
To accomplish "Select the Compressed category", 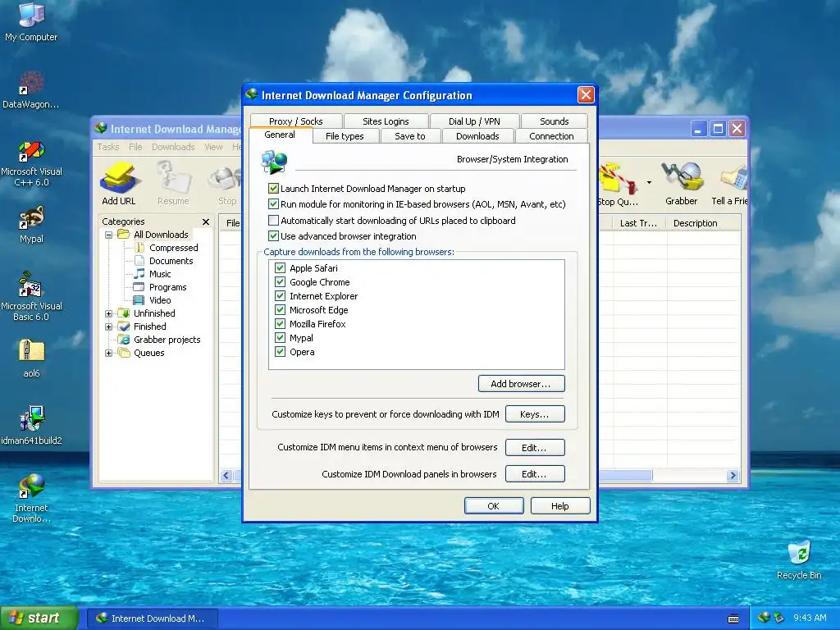I will pos(166,248).
